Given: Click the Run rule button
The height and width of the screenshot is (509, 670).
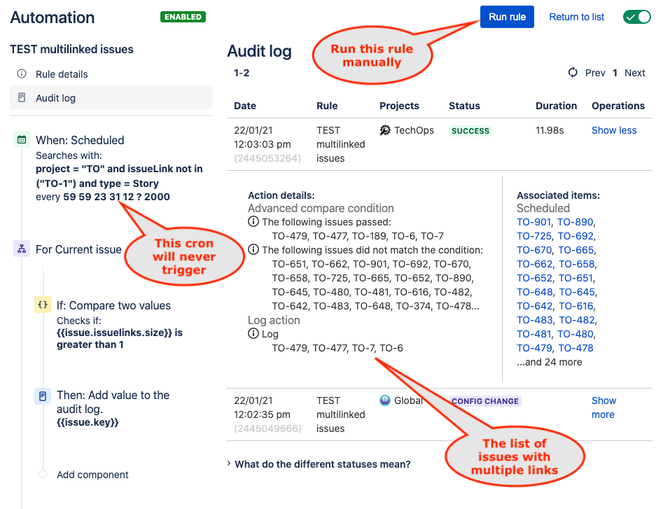Looking at the screenshot, I should click(x=507, y=17).
